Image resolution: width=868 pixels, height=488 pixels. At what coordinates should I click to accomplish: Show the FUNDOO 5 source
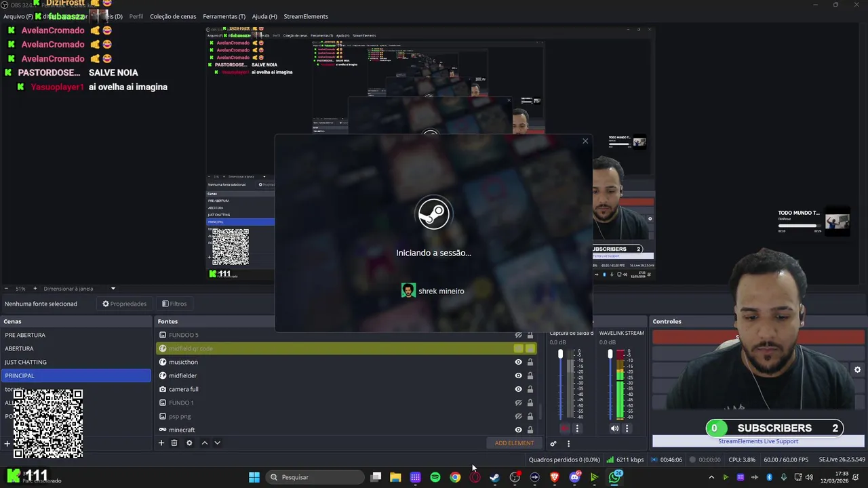(x=518, y=335)
